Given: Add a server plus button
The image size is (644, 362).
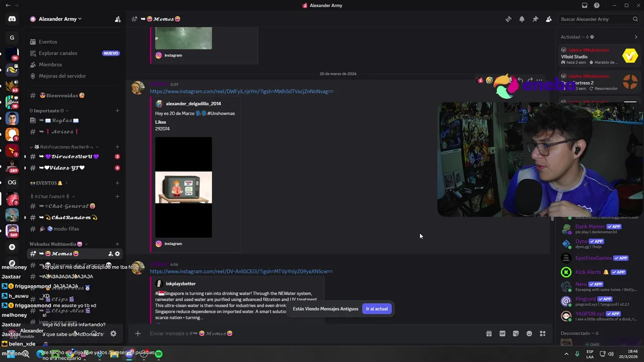Looking at the screenshot, I should (12, 247).
